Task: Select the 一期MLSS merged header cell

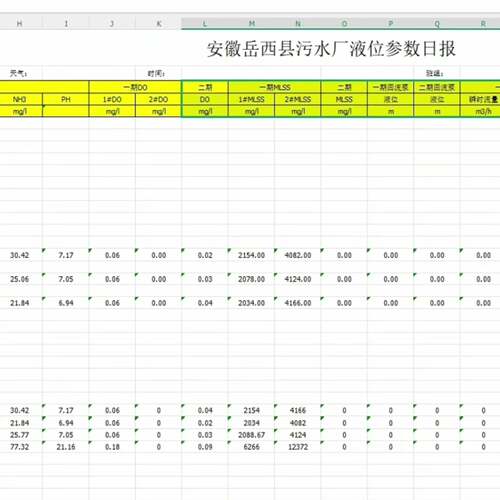Action: coord(274,87)
